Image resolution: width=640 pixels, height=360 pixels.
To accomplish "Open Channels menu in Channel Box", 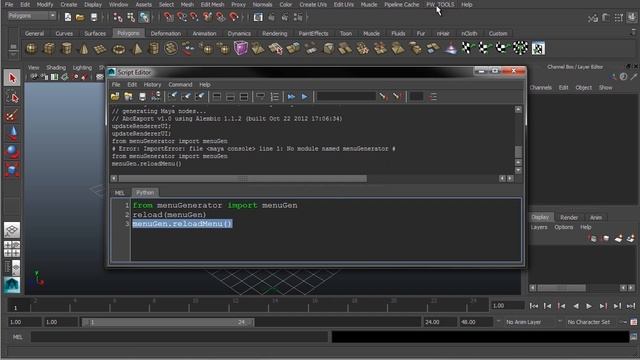I will pos(541,88).
